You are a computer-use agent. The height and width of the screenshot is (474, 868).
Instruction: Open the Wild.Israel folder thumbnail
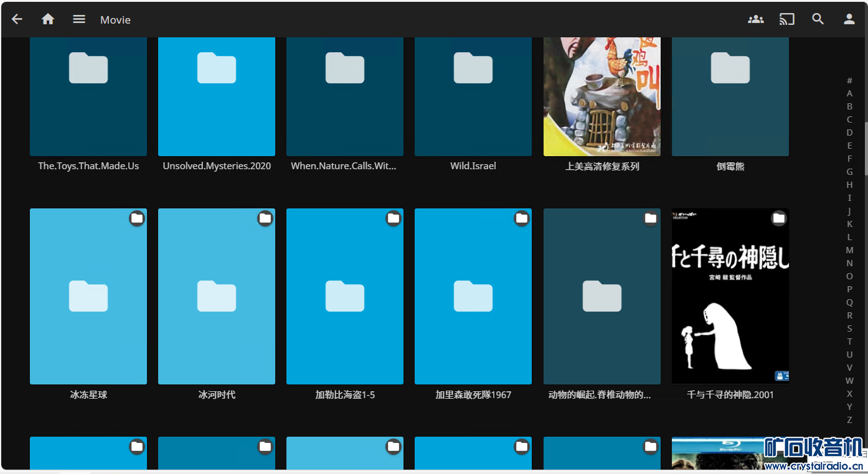473,96
